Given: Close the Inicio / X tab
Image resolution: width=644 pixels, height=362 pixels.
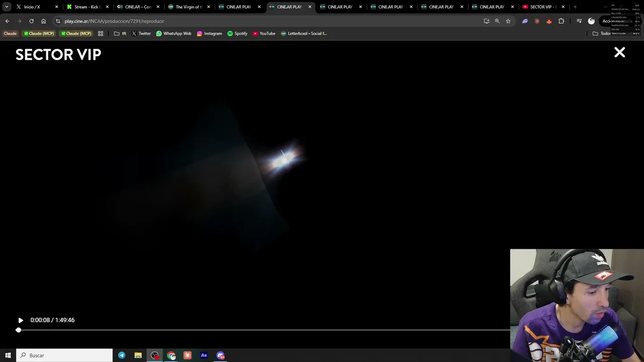Looking at the screenshot, I should tap(56, 7).
